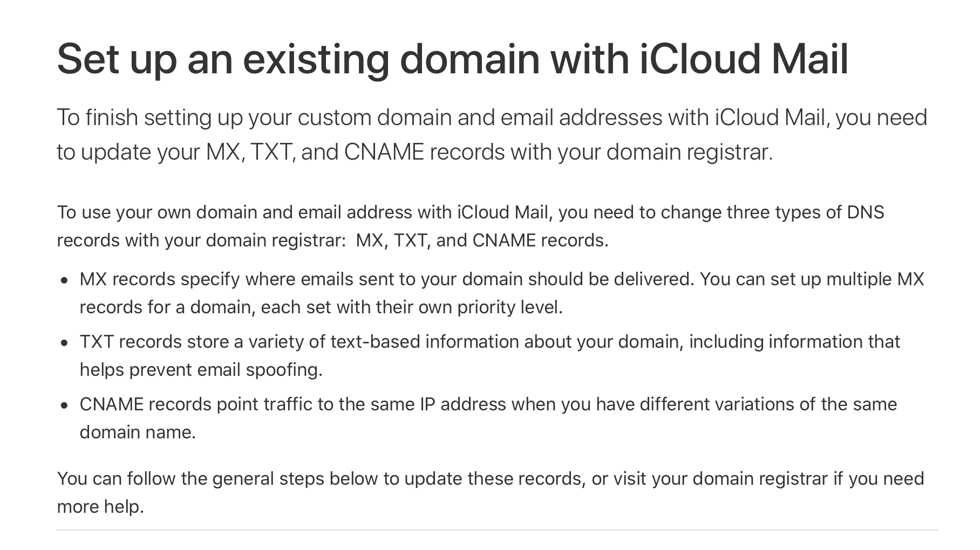
Task: Click the intro paragraph starting 'To finish setting up'
Action: [492, 135]
